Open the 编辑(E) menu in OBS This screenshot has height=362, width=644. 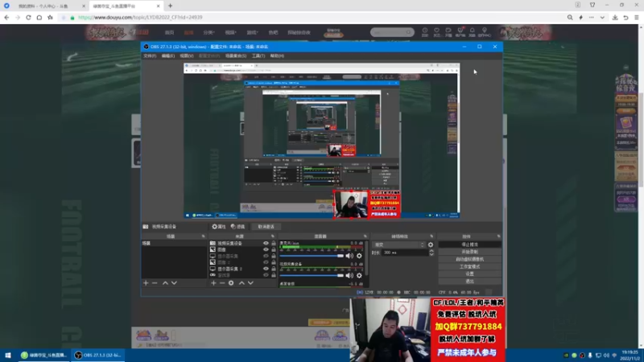click(167, 56)
